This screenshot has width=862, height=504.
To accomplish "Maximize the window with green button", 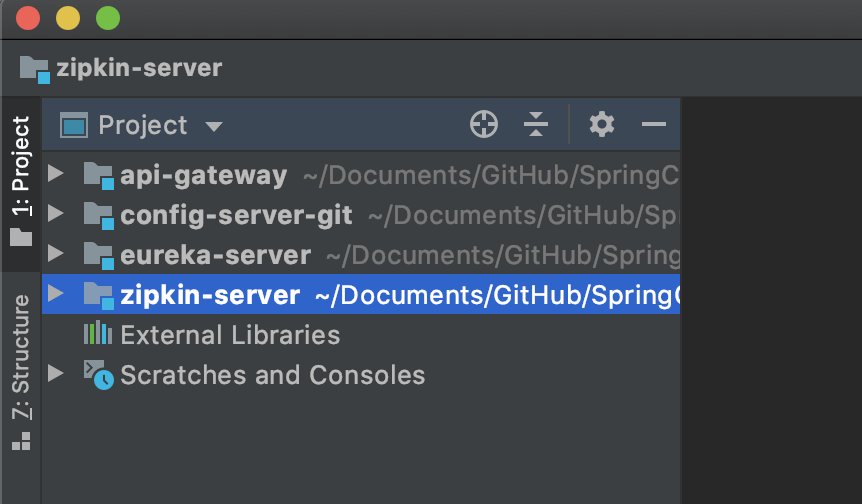I will pyautogui.click(x=108, y=18).
